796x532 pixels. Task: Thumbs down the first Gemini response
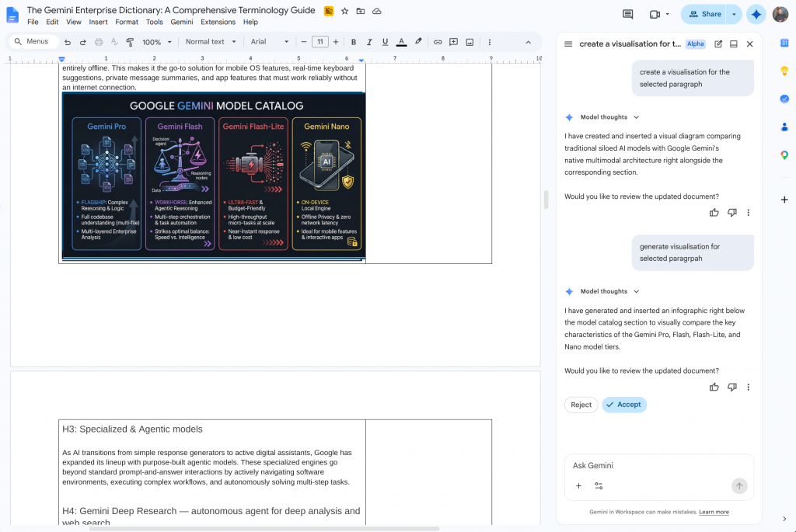pyautogui.click(x=732, y=213)
